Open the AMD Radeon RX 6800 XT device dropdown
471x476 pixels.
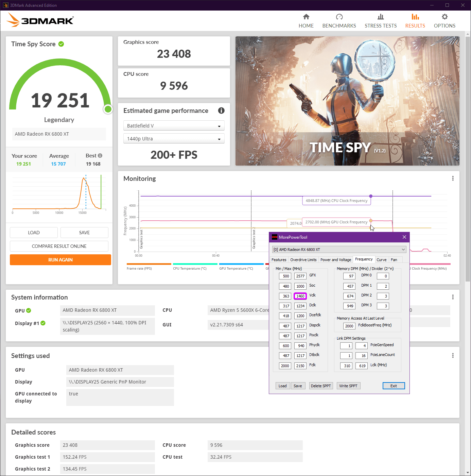pos(339,250)
